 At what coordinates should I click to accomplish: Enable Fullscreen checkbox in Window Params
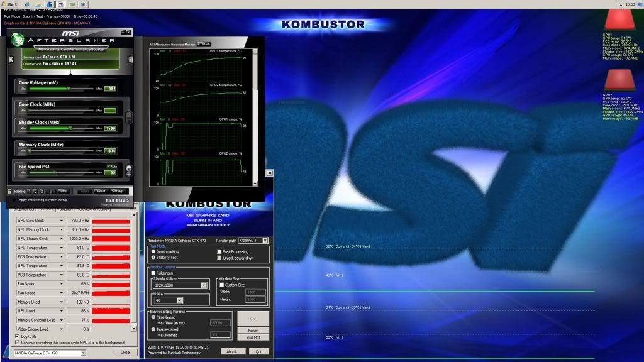coord(153,273)
